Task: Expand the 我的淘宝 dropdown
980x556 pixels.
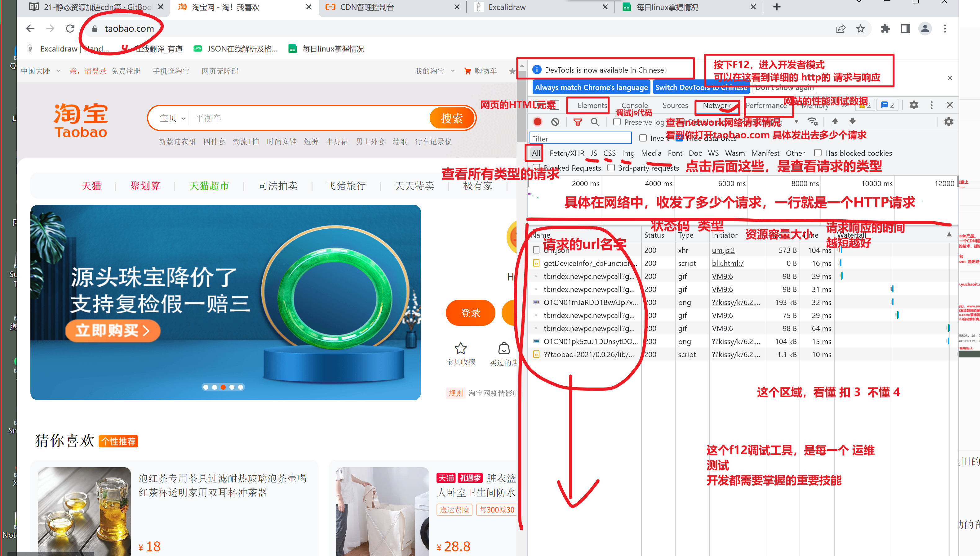Action: [435, 71]
